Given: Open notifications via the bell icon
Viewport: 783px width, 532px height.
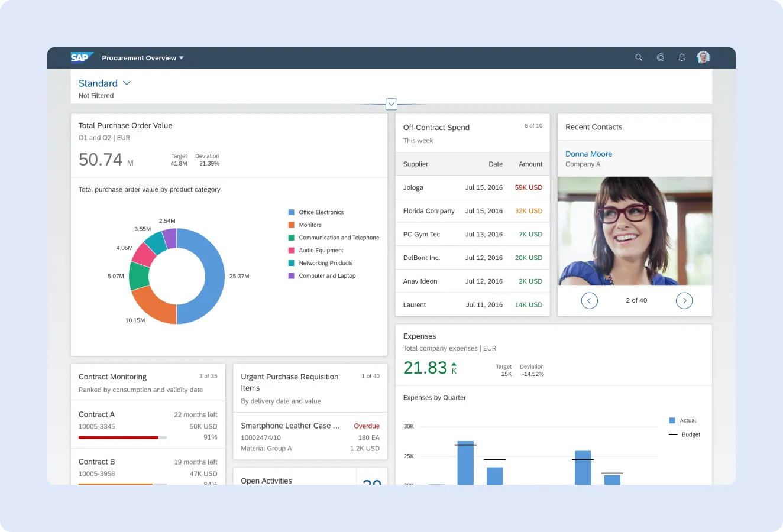Looking at the screenshot, I should tap(681, 57).
